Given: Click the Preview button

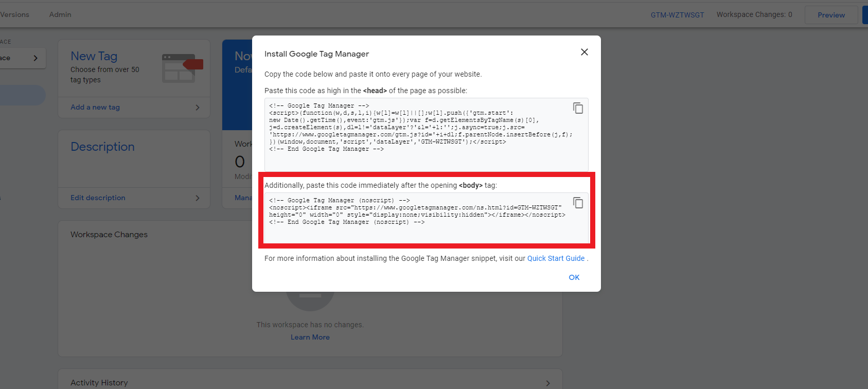Looking at the screenshot, I should tap(831, 15).
